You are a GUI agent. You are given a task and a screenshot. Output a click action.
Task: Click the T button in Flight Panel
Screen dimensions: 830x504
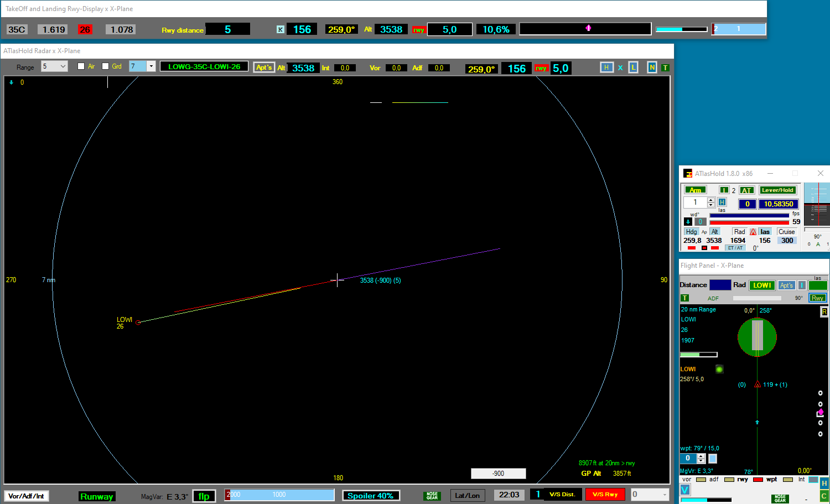(x=684, y=298)
